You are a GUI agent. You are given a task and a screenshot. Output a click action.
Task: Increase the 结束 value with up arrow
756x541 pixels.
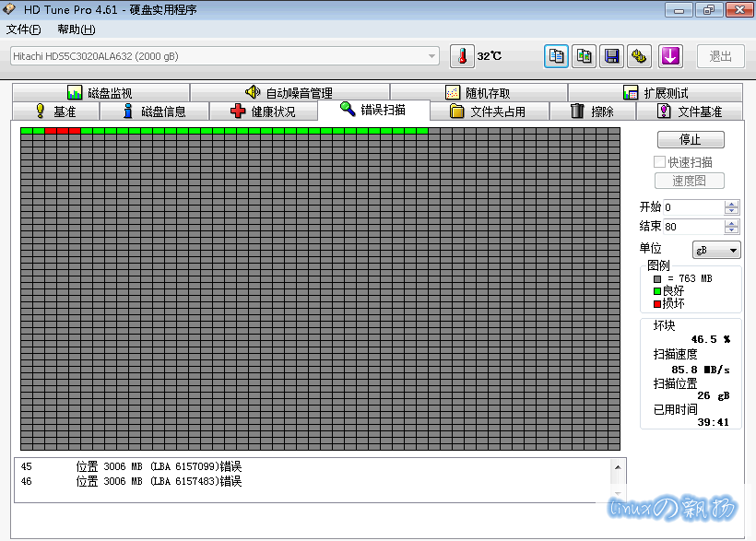(731, 223)
